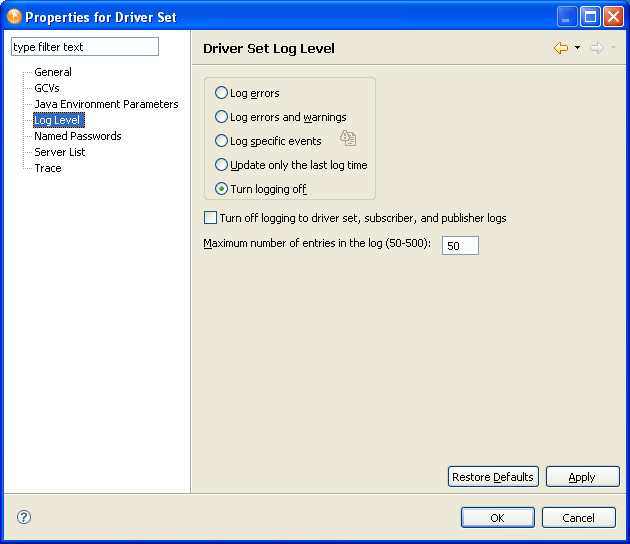Choose Log errors and warnings option
This screenshot has height=544, width=630.
coord(222,117)
